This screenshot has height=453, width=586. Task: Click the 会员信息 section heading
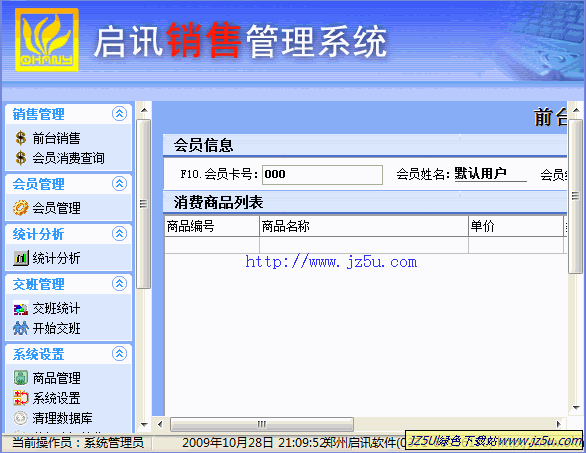click(x=204, y=145)
